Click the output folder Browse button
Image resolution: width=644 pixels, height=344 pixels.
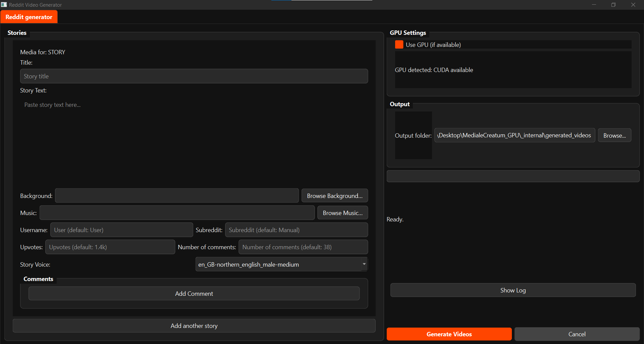[614, 135]
